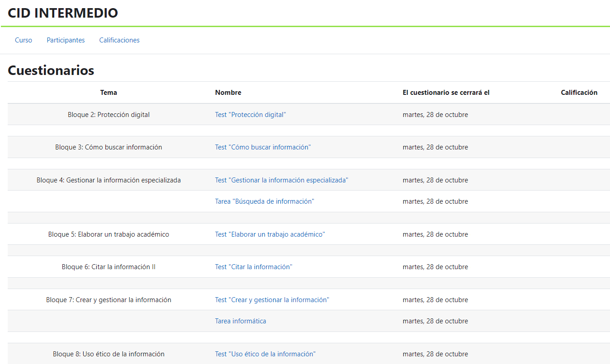This screenshot has height=364, width=610.
Task: Select the "Bloque 7" topic cell
Action: (x=109, y=300)
